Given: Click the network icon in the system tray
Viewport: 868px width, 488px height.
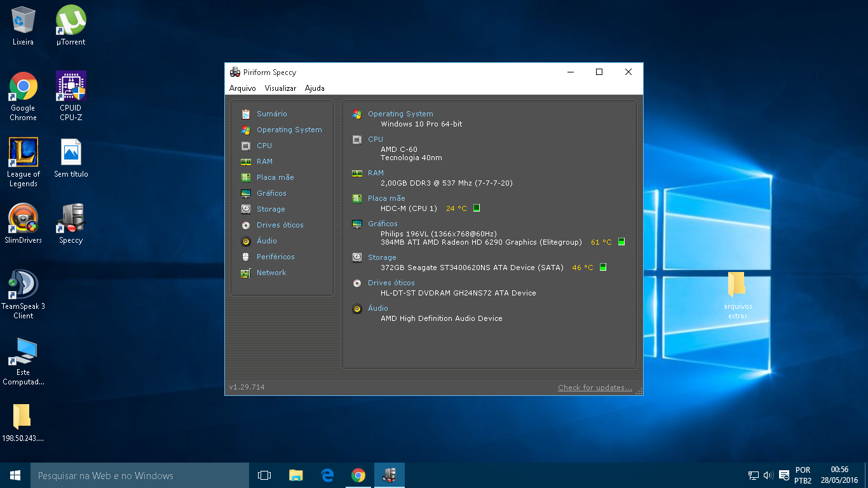Looking at the screenshot, I should pos(754,475).
